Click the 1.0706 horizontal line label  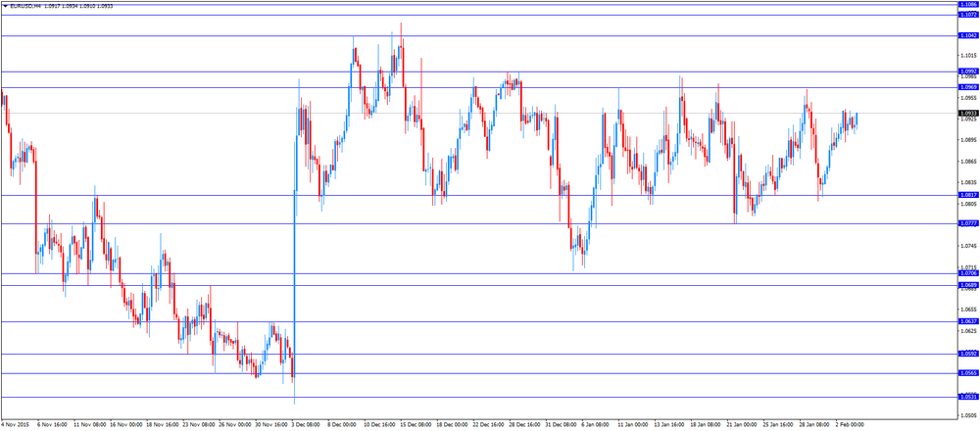(x=967, y=273)
